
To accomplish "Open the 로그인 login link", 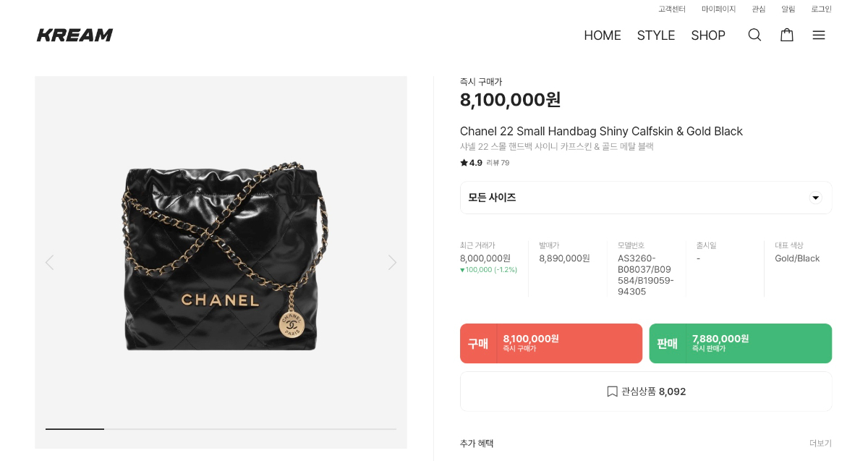I will point(821,9).
